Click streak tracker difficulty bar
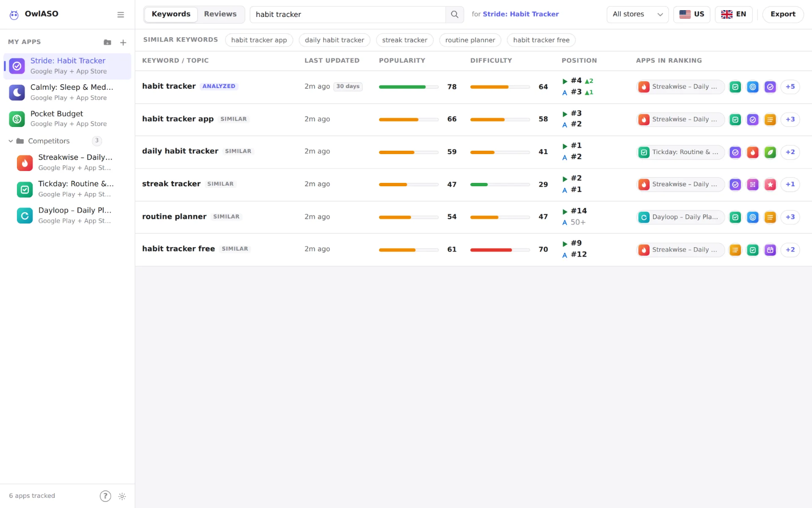Image resolution: width=812 pixels, height=508 pixels. 500,185
